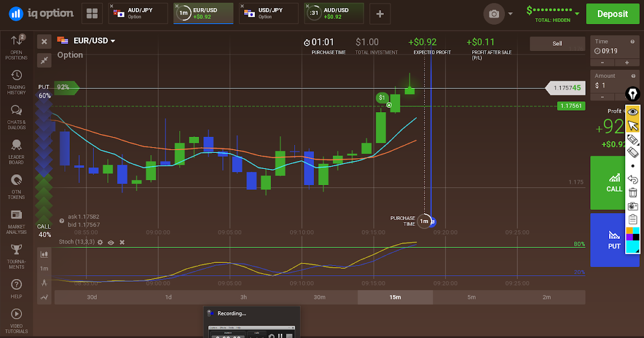The width and height of the screenshot is (644, 338).
Task: Click the $1 trade marker on chart
Action: tap(382, 97)
